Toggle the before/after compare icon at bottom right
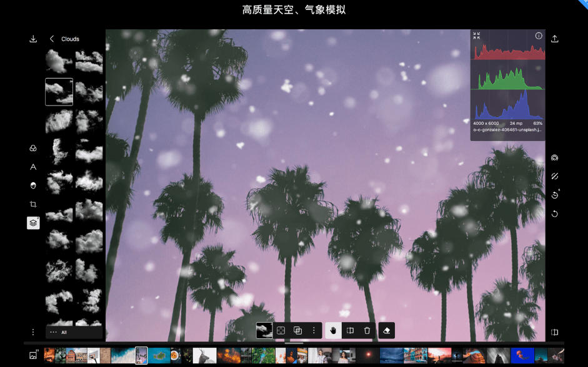 (554, 333)
